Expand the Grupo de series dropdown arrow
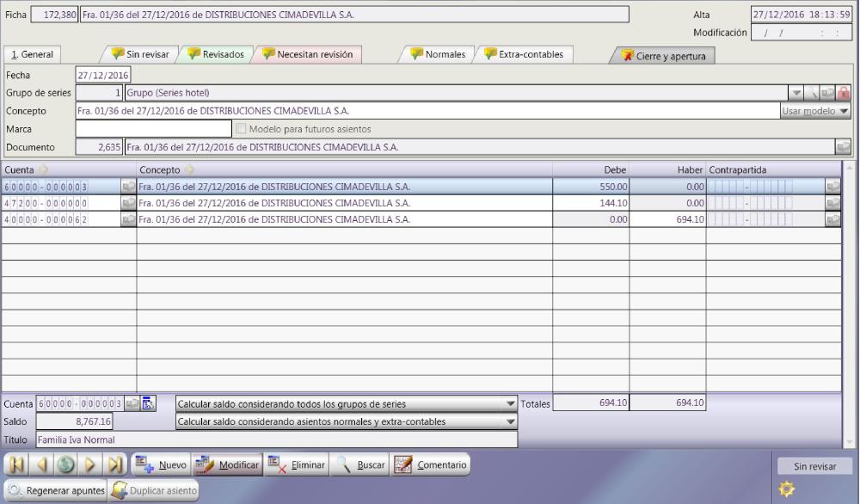860x504 pixels. point(796,93)
